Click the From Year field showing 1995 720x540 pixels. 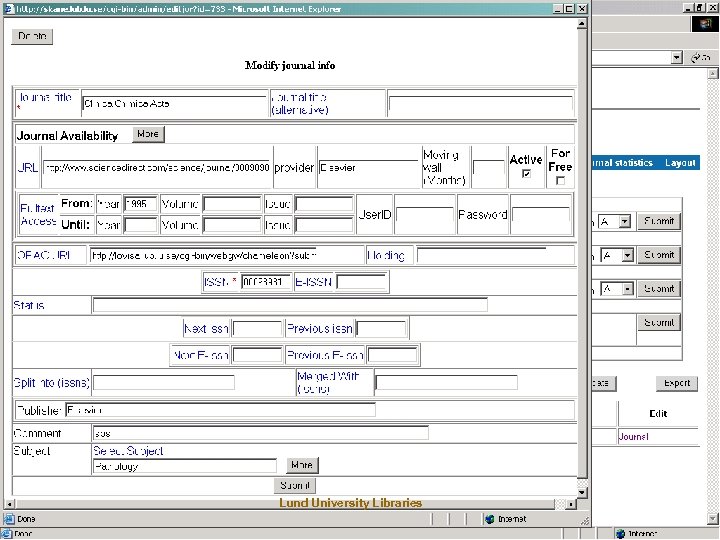tap(141, 203)
